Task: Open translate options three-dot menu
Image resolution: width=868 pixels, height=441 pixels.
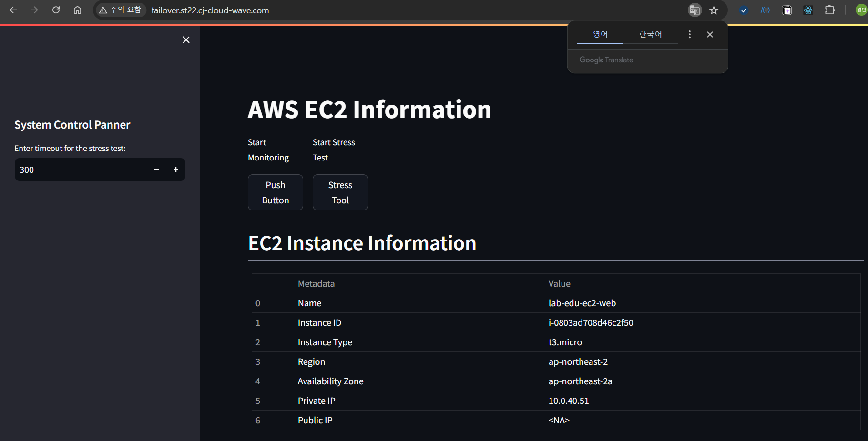Action: pos(689,34)
